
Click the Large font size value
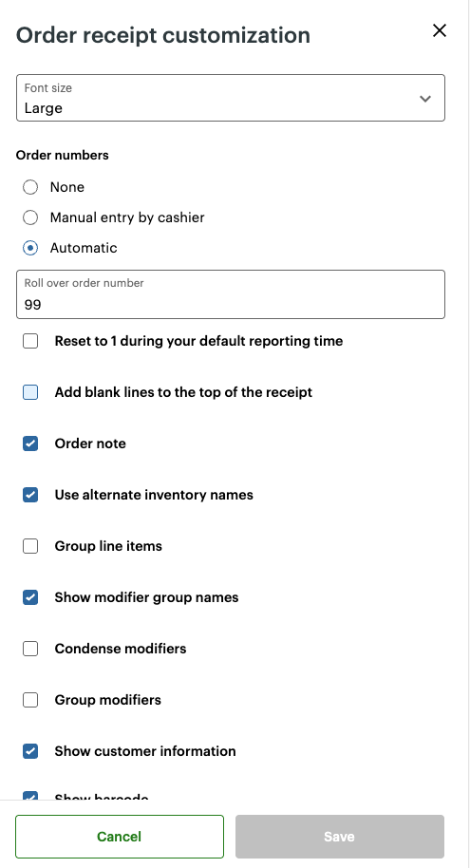43,108
